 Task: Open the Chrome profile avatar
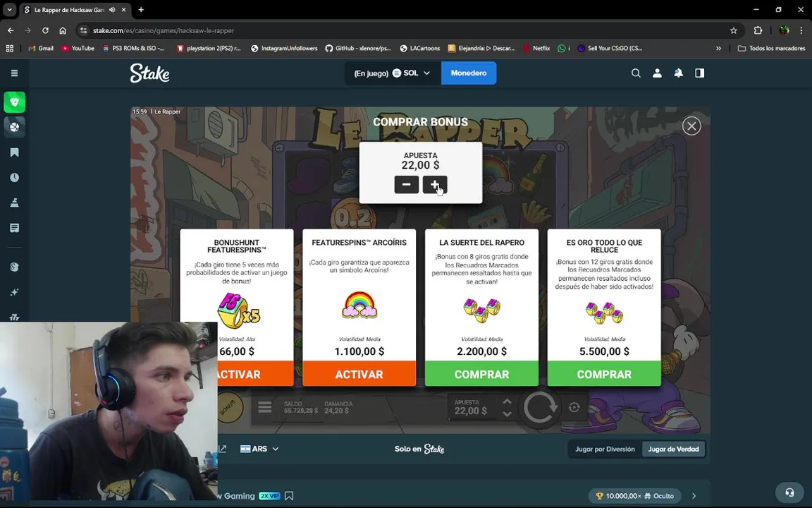click(x=784, y=30)
